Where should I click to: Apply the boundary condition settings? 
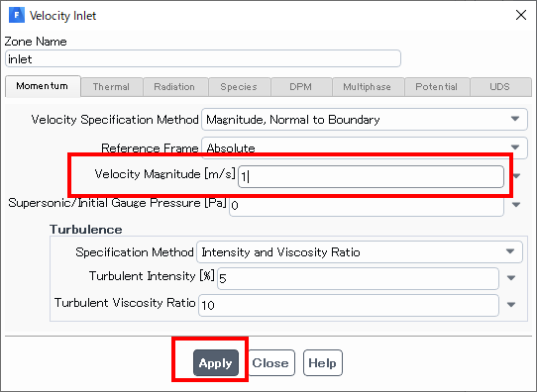click(216, 363)
